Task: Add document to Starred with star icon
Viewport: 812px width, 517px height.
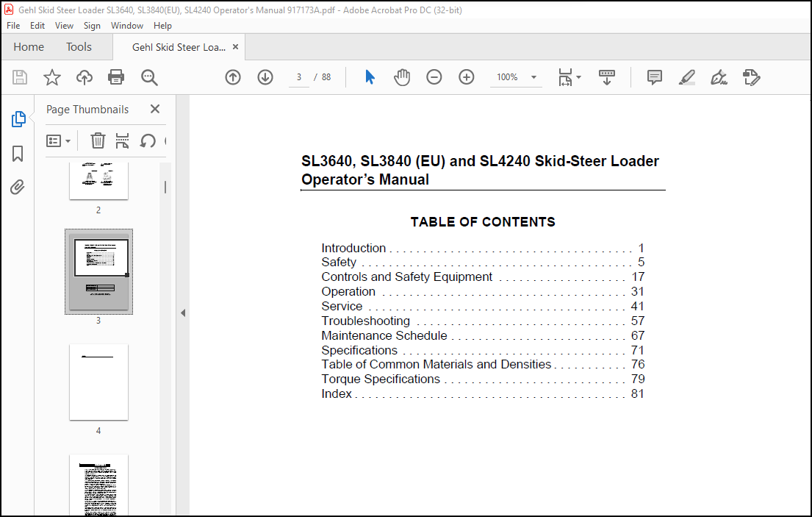Action: (x=51, y=78)
